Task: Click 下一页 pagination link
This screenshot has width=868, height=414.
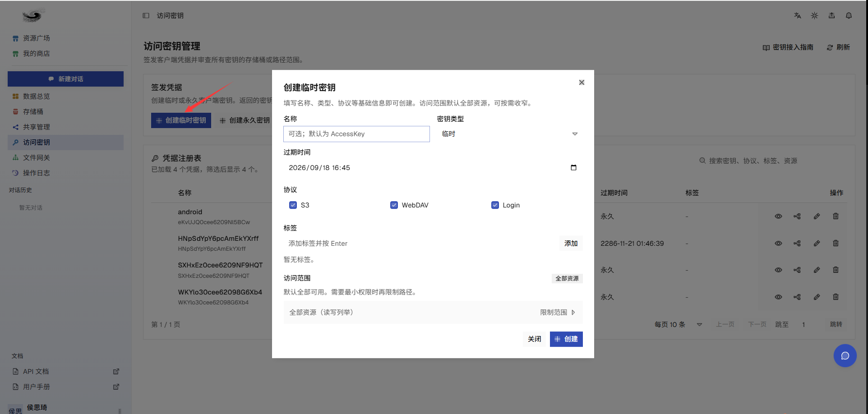Action: tap(757, 324)
